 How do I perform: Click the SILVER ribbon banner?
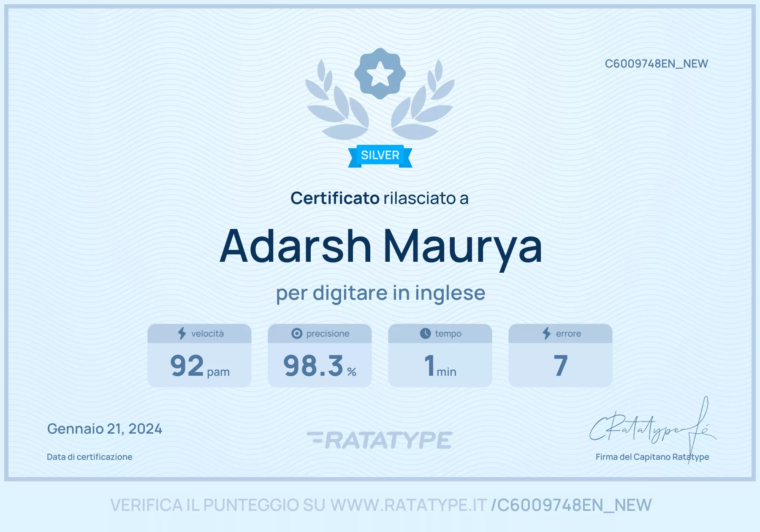coord(380,156)
